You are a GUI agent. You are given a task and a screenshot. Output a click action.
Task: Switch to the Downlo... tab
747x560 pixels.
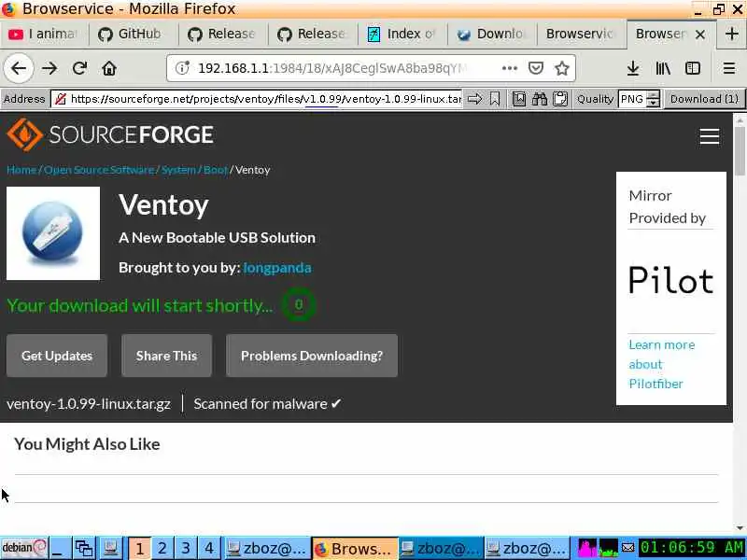[492, 34]
